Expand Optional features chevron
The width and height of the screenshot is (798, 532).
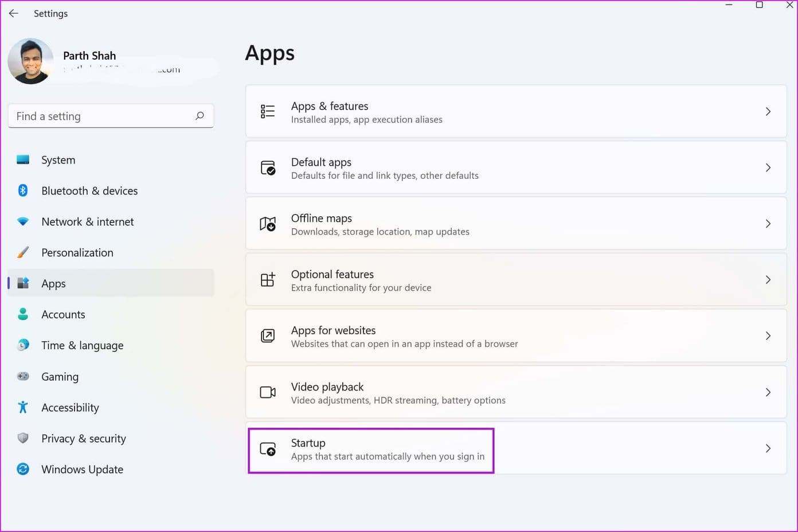click(x=768, y=280)
